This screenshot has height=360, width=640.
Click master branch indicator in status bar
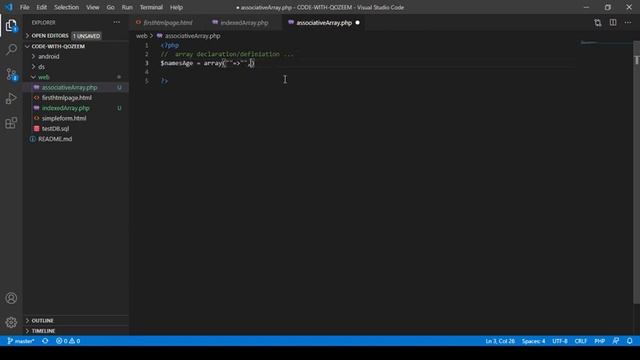pos(21,341)
